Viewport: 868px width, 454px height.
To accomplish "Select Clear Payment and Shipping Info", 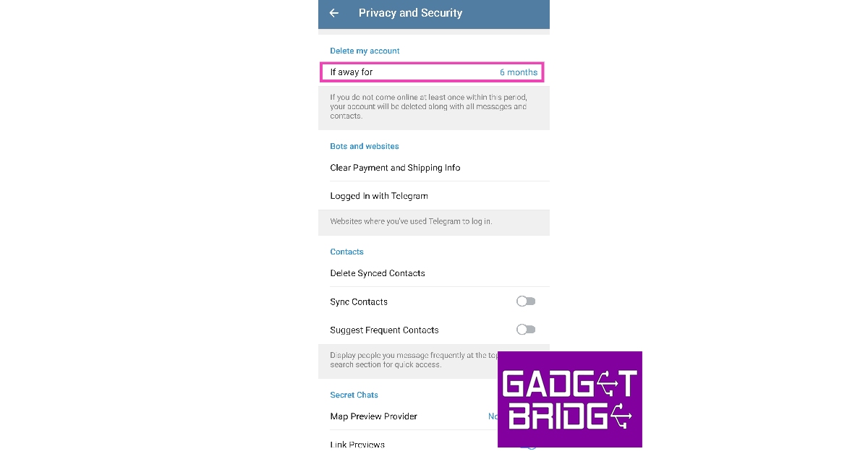I will click(395, 168).
